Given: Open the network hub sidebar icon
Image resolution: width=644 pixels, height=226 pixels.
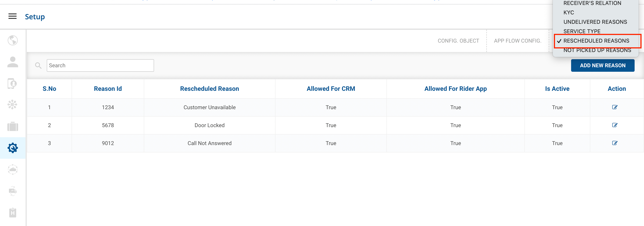Looking at the screenshot, I should point(13,105).
